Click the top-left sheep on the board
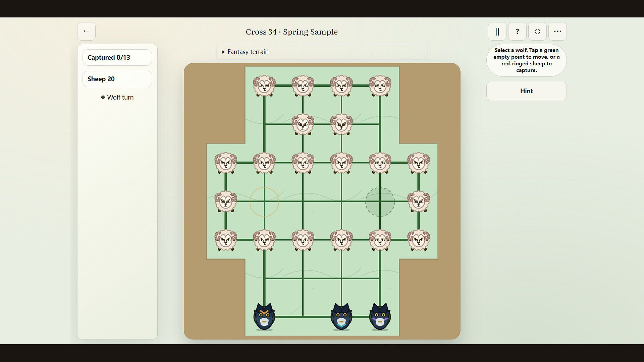This screenshot has width=644, height=362. pyautogui.click(x=264, y=86)
